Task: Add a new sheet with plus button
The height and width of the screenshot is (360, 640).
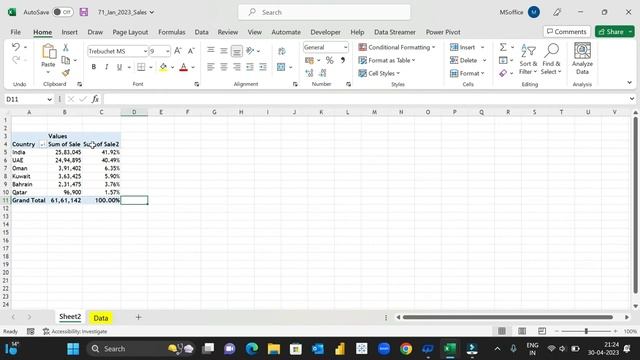Action: tap(138, 317)
